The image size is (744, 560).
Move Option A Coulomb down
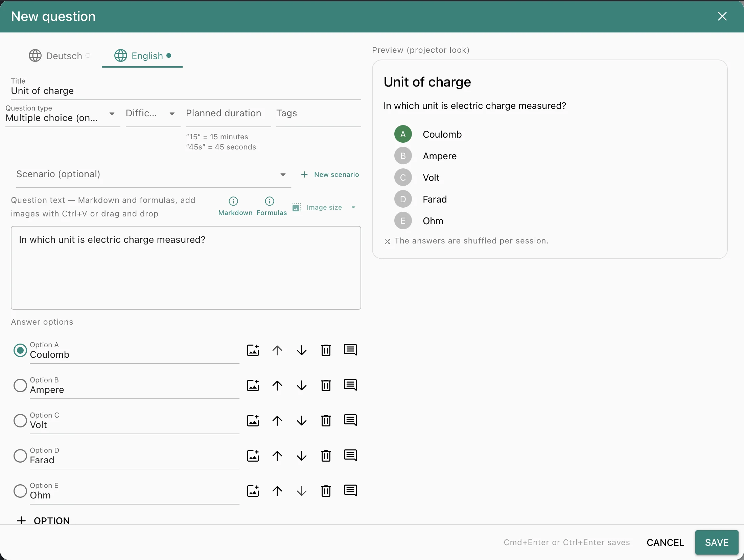coord(302,350)
